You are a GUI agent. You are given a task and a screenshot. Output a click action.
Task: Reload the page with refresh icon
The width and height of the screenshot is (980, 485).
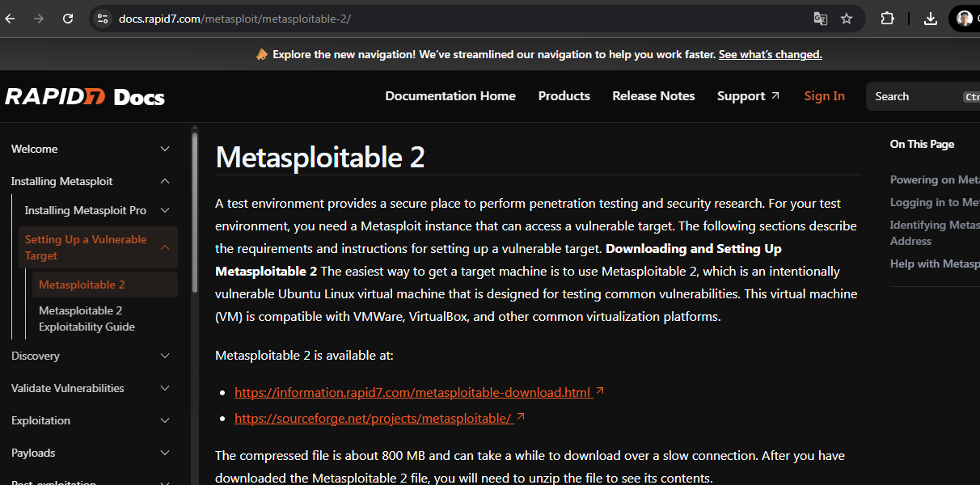[x=68, y=19]
